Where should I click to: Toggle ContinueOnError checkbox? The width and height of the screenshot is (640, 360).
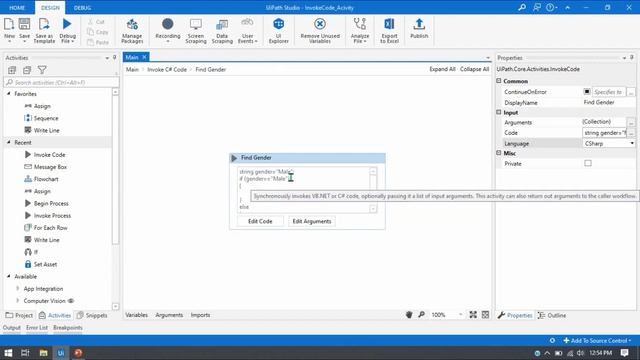(587, 92)
